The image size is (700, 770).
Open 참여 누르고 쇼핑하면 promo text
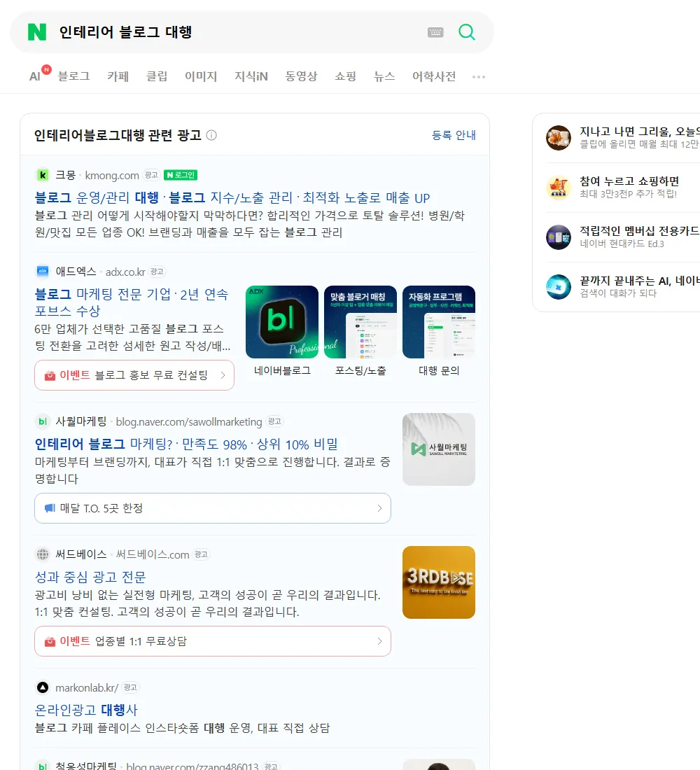tap(629, 181)
